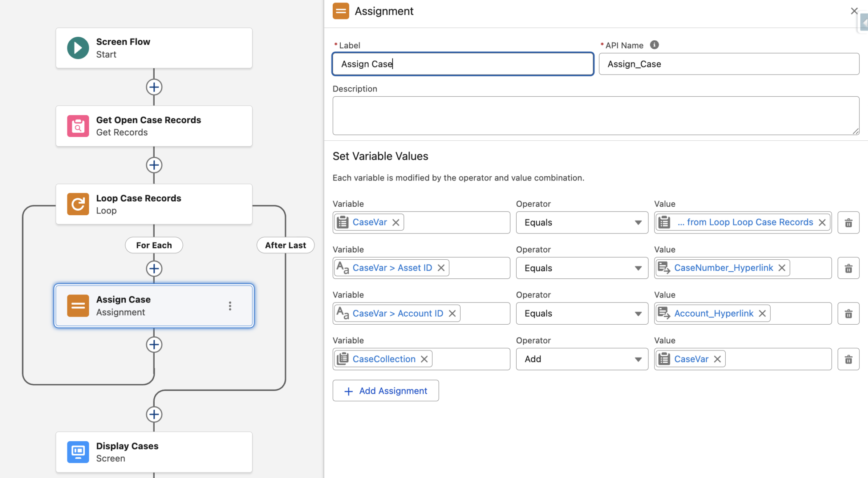Click the plus icon on the For Each path
This screenshot has width=868, height=478.
[154, 268]
